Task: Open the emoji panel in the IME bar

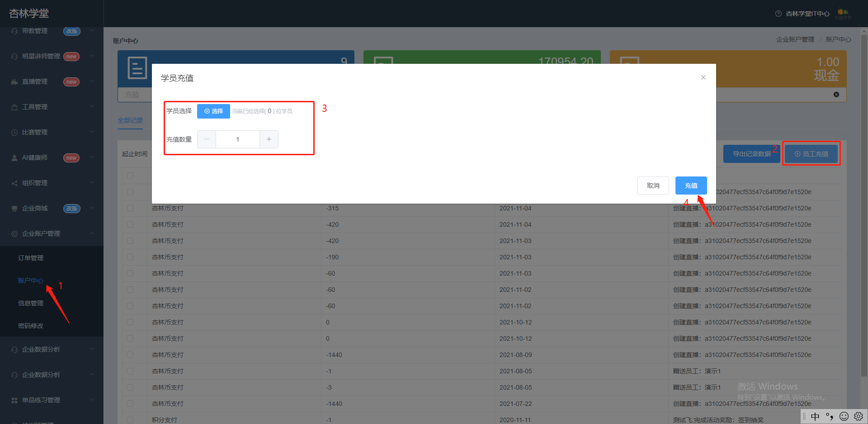Action: 844,416
